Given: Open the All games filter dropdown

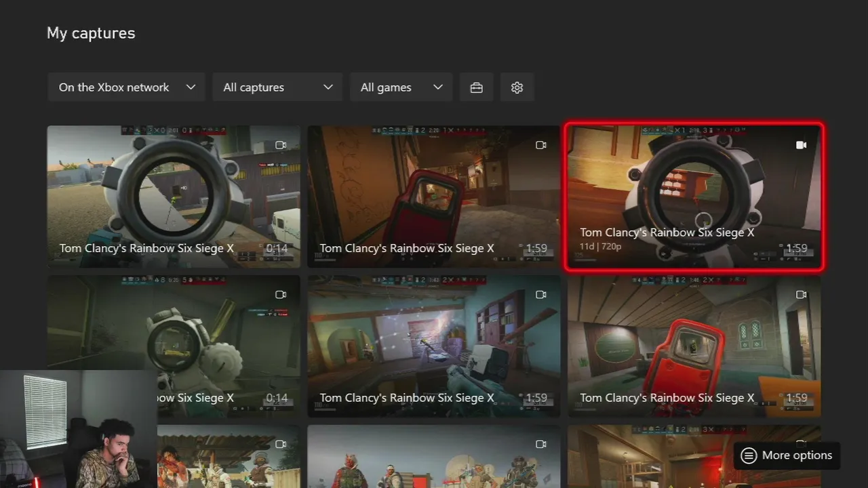Looking at the screenshot, I should [x=401, y=87].
